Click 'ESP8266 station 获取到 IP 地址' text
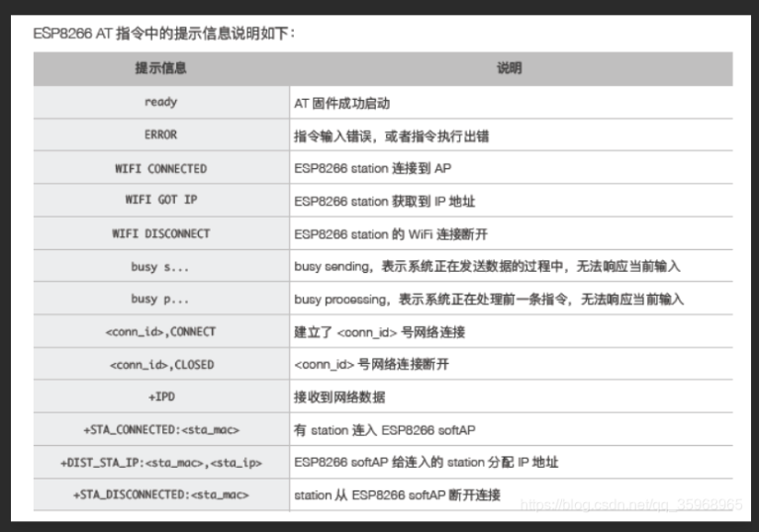Viewport: 759px width, 532px height. [x=384, y=201]
